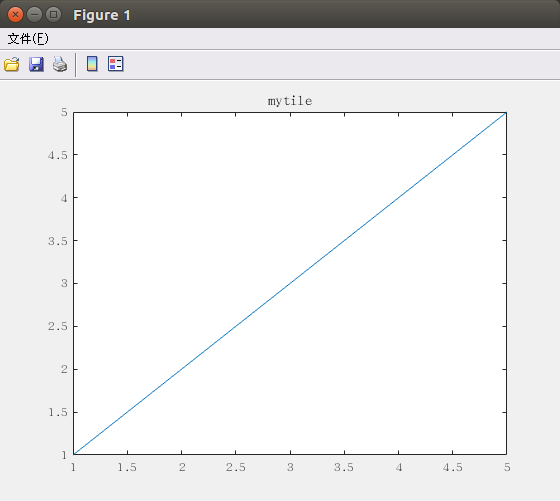Click the x-axis label 1.5
Viewport: 560px width, 501px height.
(127, 467)
